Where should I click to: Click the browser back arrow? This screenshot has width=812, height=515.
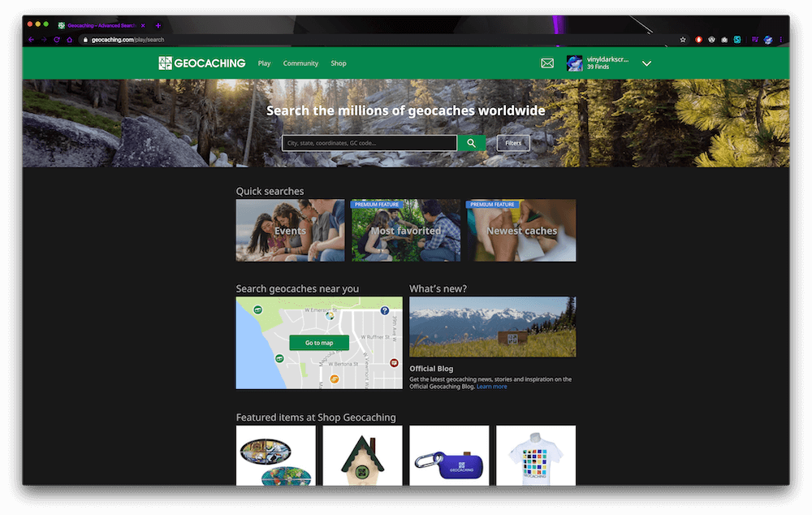click(x=30, y=38)
